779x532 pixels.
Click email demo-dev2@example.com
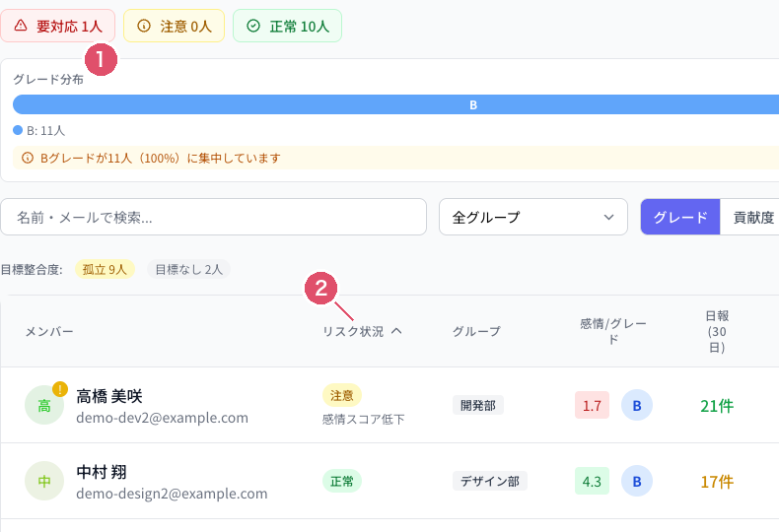(x=162, y=418)
